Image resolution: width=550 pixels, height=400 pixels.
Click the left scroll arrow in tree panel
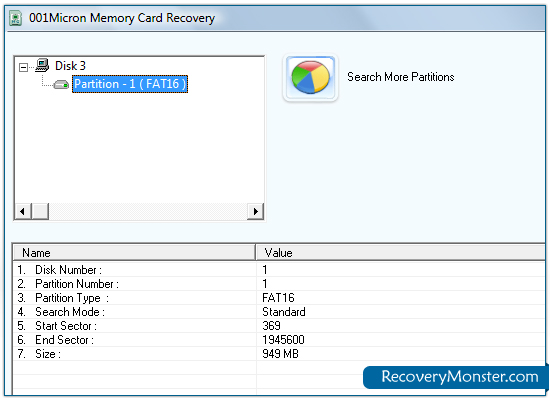coord(22,212)
